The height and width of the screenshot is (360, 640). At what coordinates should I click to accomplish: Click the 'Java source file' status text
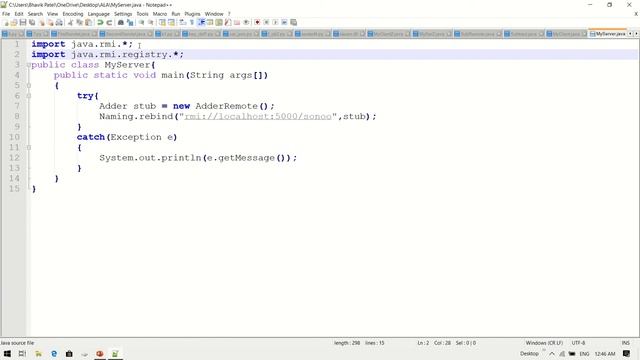[17, 343]
